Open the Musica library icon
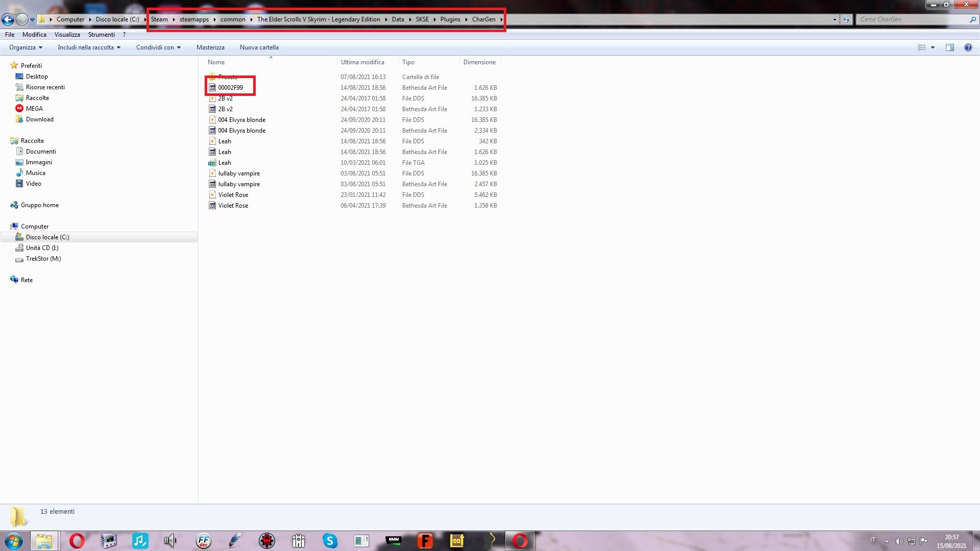Screen dimensions: 980x551 click(19, 173)
